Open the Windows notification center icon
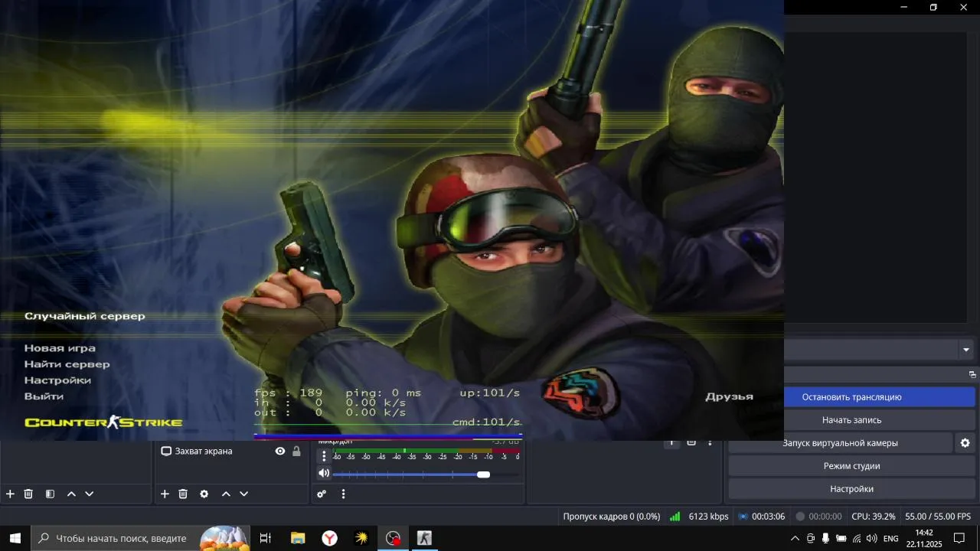 point(959,539)
